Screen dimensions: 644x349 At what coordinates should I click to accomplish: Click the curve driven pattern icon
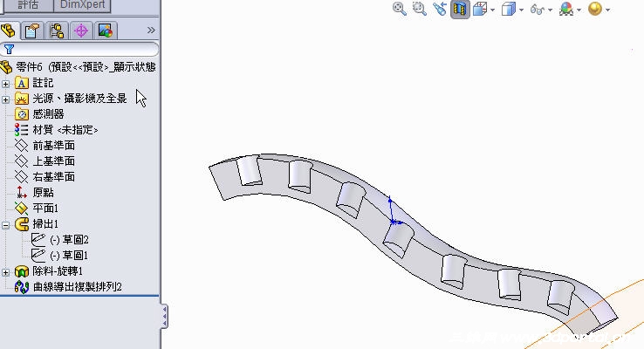coord(22,286)
